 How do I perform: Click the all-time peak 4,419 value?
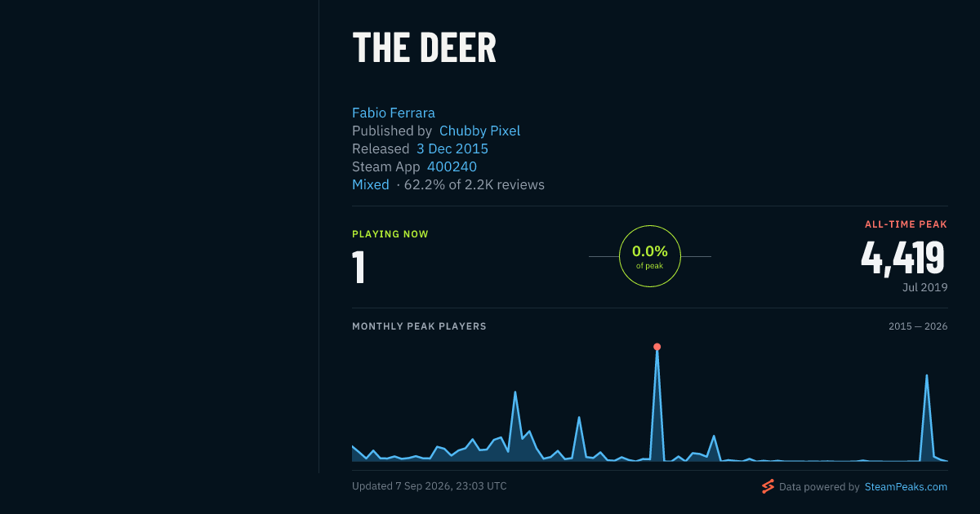click(903, 257)
